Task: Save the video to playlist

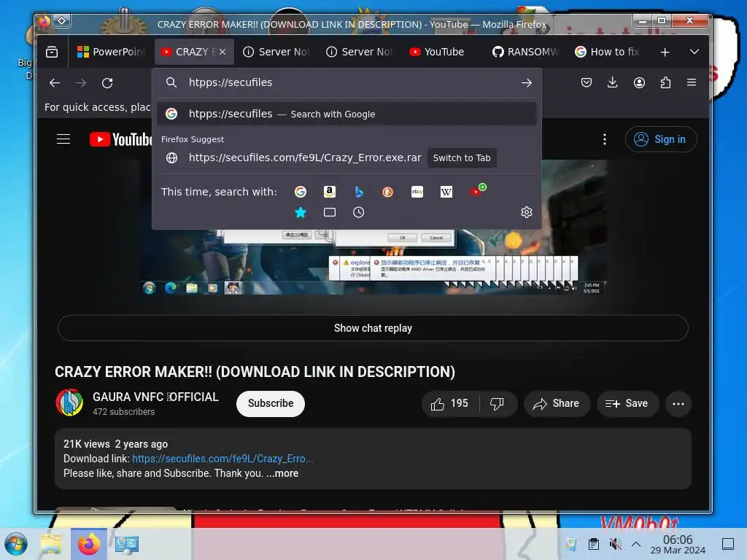Action: tap(627, 404)
